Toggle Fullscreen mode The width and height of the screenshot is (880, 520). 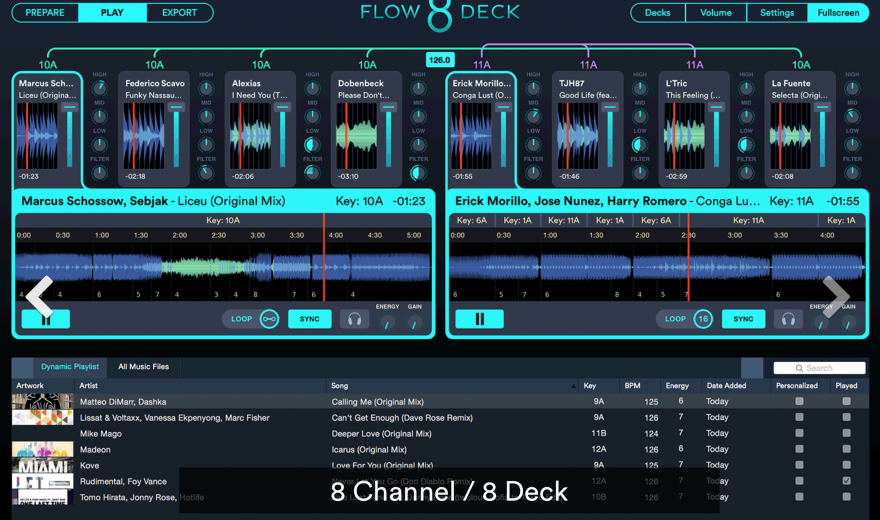click(x=838, y=13)
